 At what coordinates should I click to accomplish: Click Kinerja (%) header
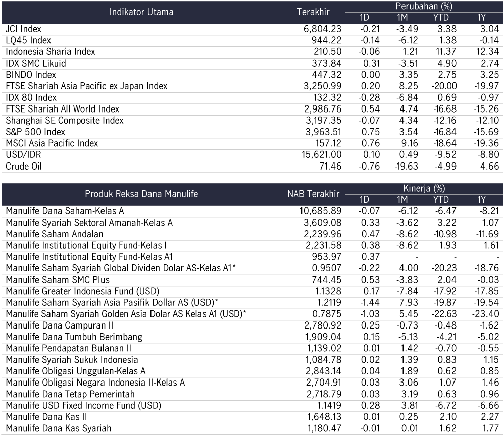tap(424, 188)
